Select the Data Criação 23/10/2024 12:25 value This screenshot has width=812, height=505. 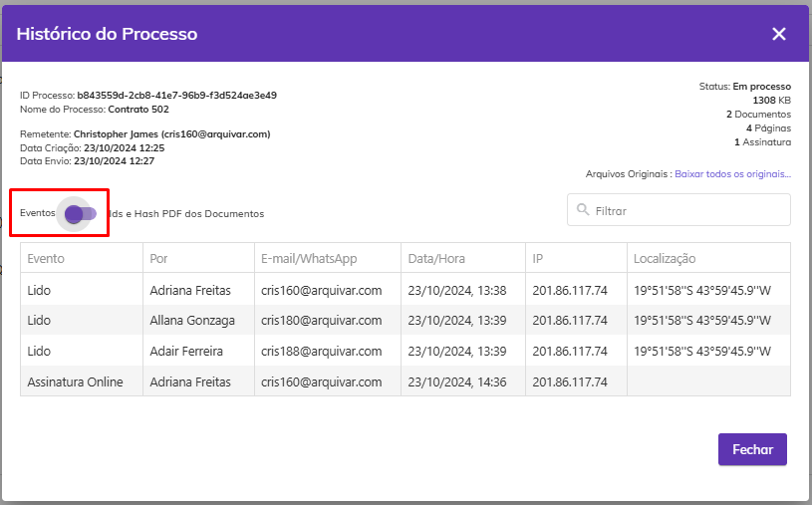click(124, 148)
